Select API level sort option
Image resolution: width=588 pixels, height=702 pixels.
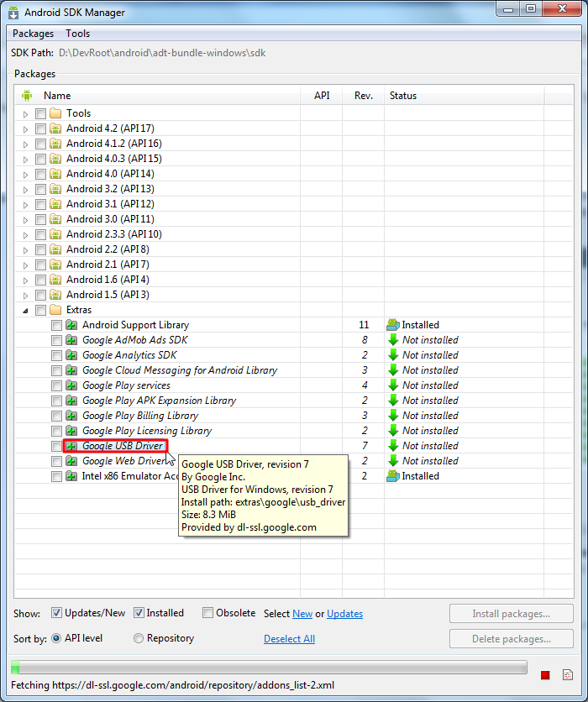[56, 638]
